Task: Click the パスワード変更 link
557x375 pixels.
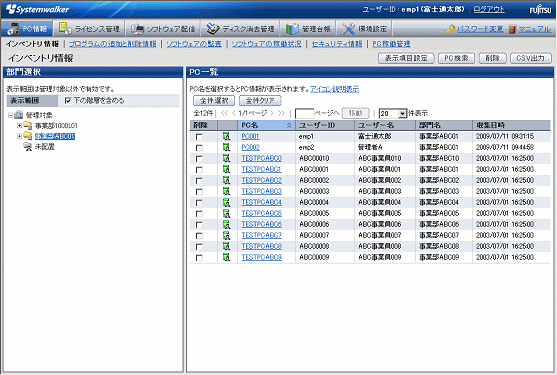Action: pos(480,29)
